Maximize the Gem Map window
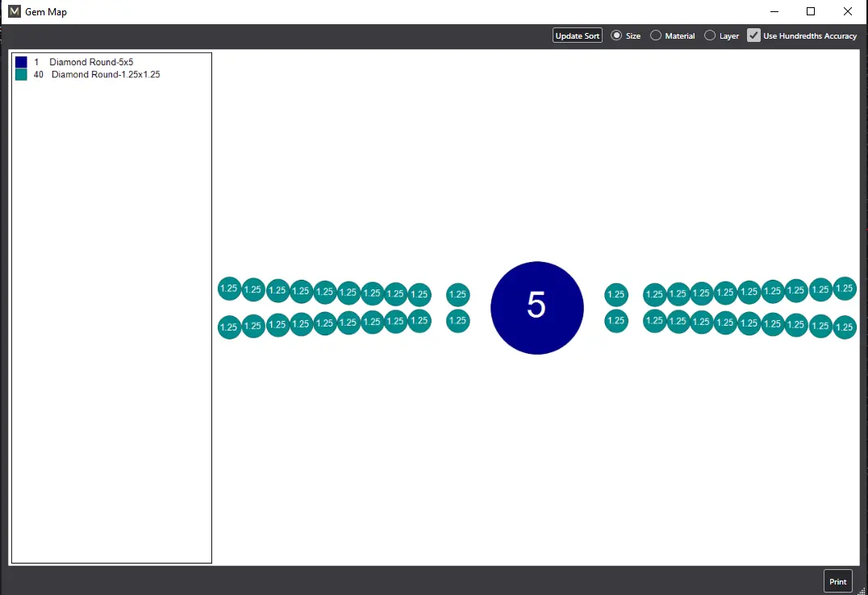This screenshot has height=595, width=868. coord(811,11)
